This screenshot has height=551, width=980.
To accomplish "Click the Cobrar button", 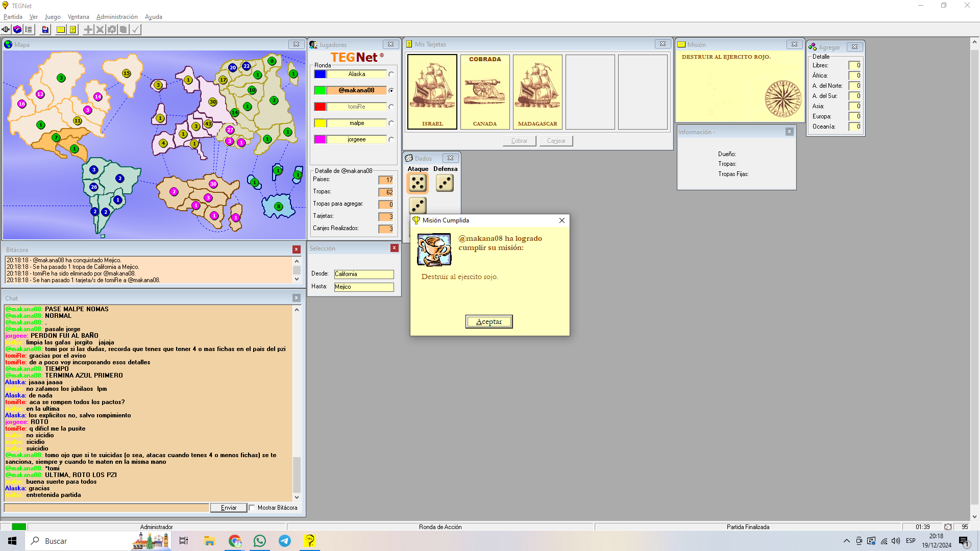I will [520, 141].
